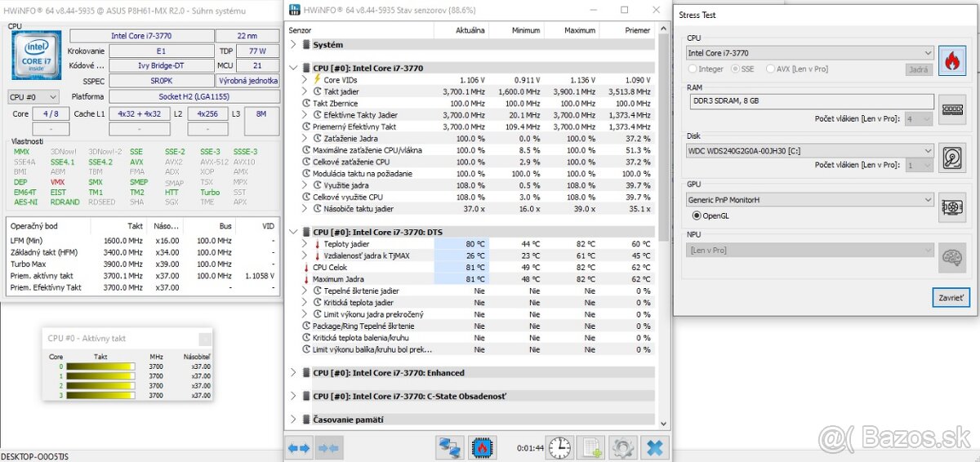Open the CPU #0 selector dropdown
Screen dimensions: 980x462
pyautogui.click(x=33, y=96)
